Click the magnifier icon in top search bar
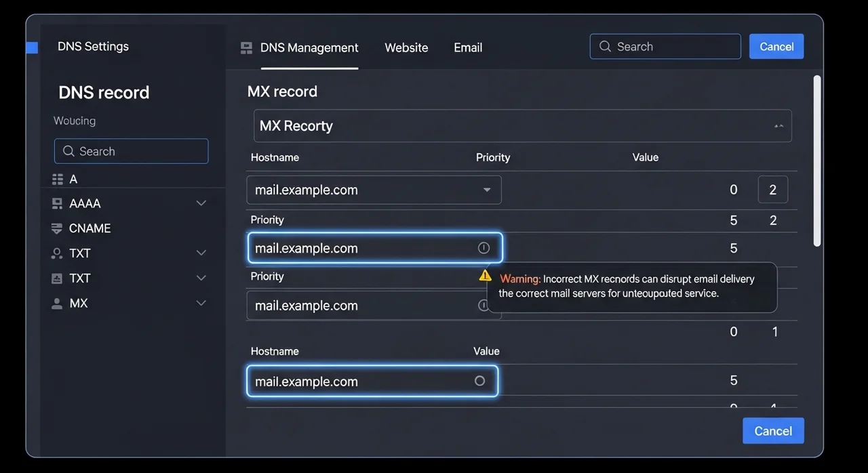Screen dimensions: 868x473 [605, 47]
